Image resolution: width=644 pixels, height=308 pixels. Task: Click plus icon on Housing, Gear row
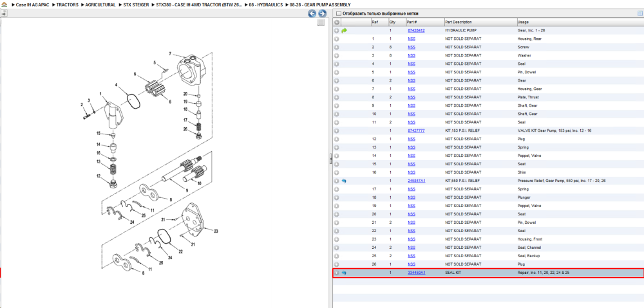[336, 89]
